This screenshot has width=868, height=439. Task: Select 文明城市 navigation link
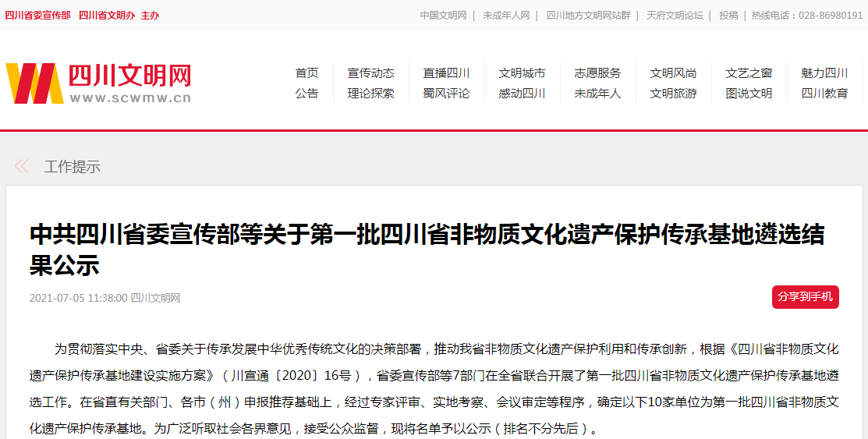[x=522, y=73]
